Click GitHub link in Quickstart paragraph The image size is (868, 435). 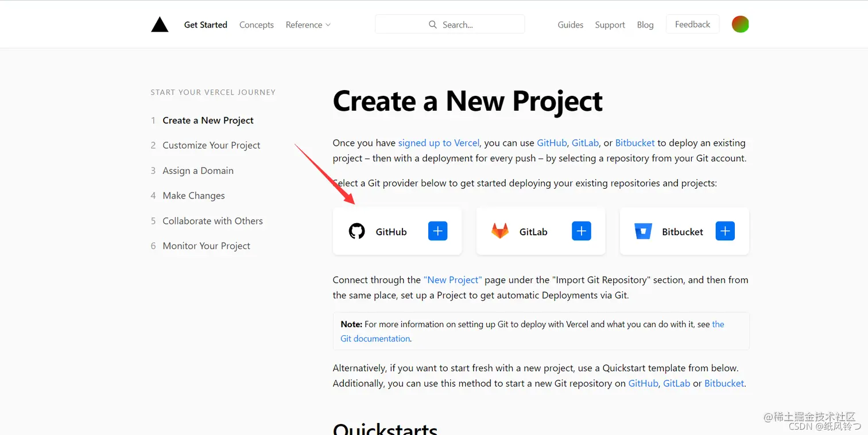[643, 383]
